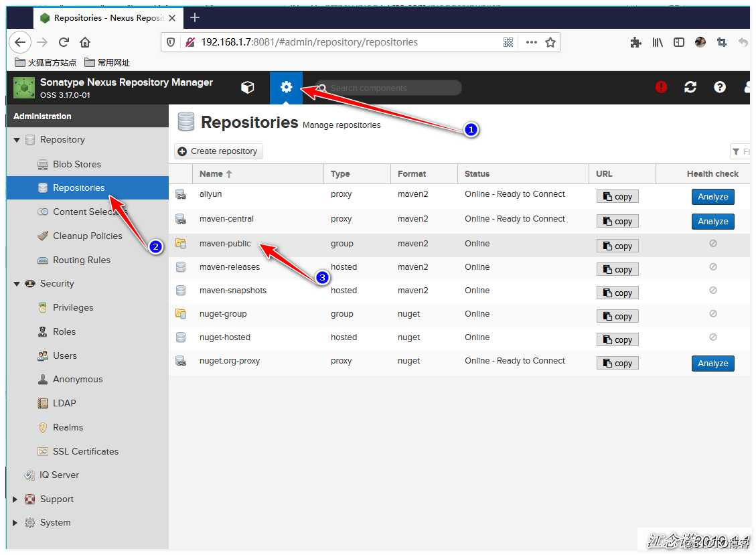
Task: Open Cleanup Policies in the sidebar
Action: pyautogui.click(x=87, y=236)
